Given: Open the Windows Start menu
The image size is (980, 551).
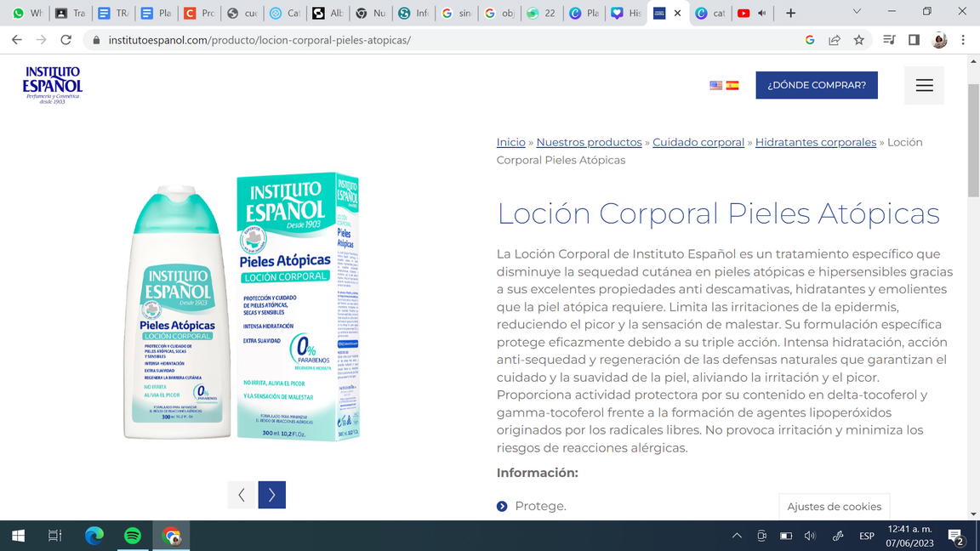Looking at the screenshot, I should [x=18, y=536].
